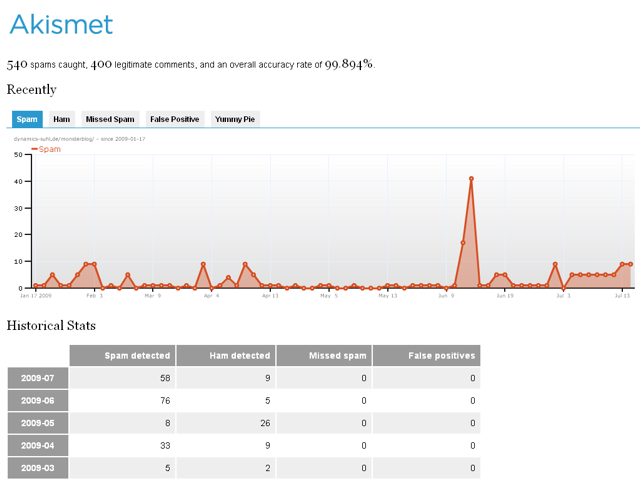Click the Recently heading

(x=32, y=89)
